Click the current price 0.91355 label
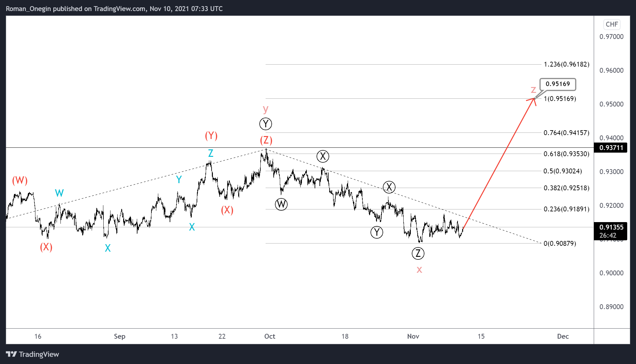Screen dimensions: 636x364 coord(611,227)
